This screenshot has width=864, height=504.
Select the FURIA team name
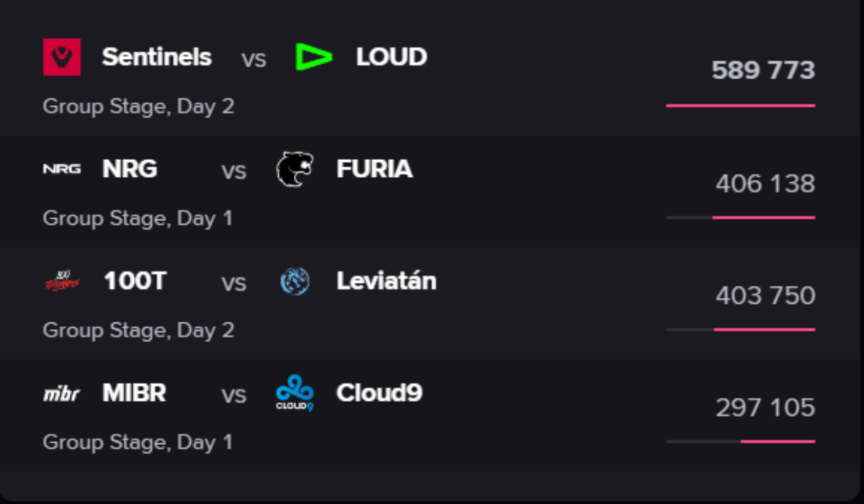[374, 169]
